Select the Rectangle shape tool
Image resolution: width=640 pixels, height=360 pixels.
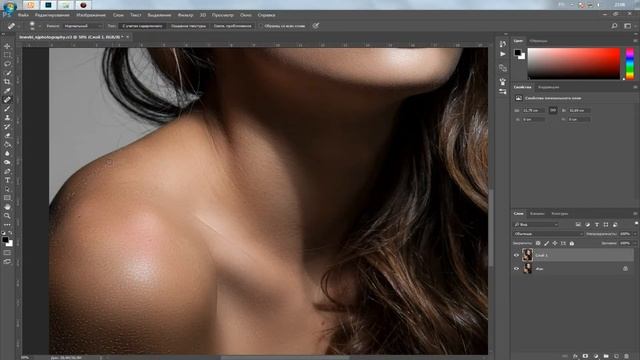pos(7,198)
